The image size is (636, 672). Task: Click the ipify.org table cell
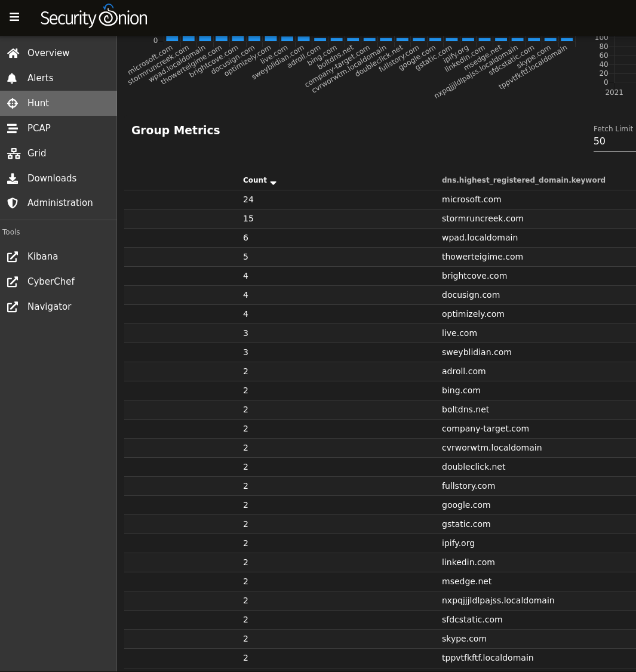pyautogui.click(x=458, y=544)
